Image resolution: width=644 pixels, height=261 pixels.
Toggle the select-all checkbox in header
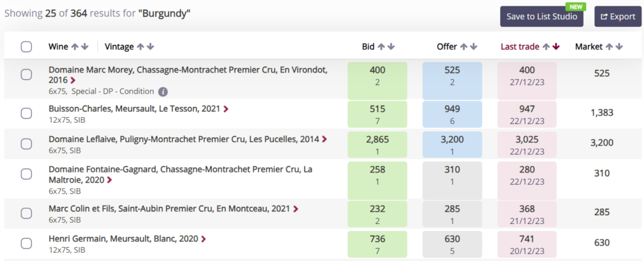(26, 47)
